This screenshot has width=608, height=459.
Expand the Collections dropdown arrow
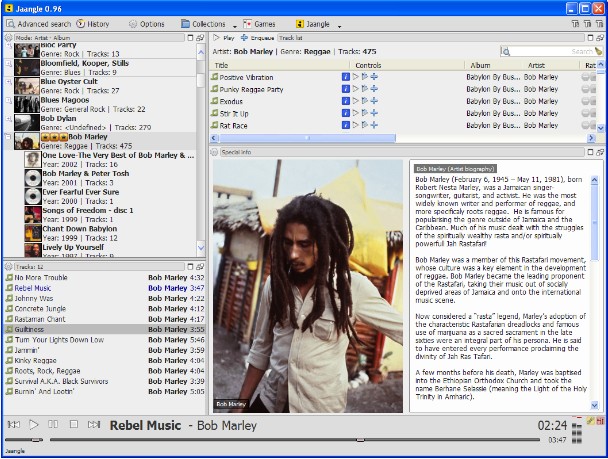coord(235,26)
